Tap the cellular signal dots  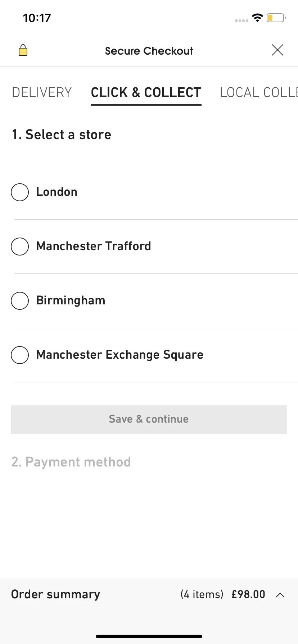(x=241, y=20)
